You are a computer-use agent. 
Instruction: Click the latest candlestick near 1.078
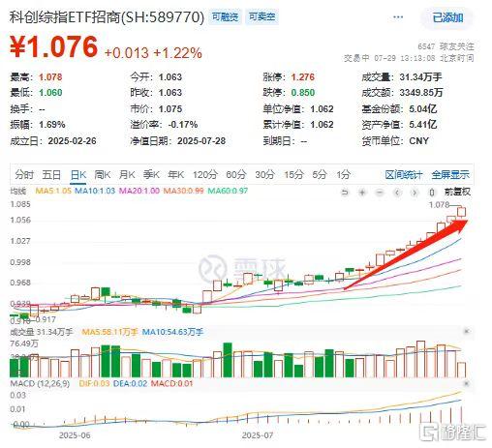(461, 212)
